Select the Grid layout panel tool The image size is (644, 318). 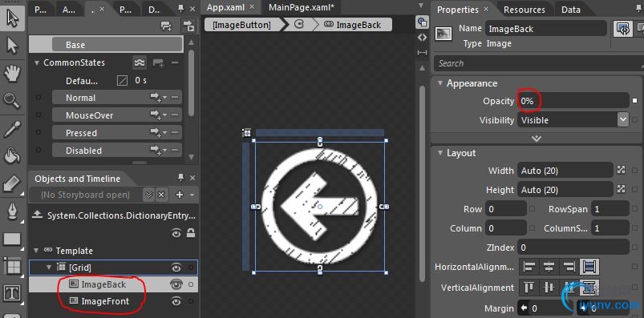pos(12,267)
